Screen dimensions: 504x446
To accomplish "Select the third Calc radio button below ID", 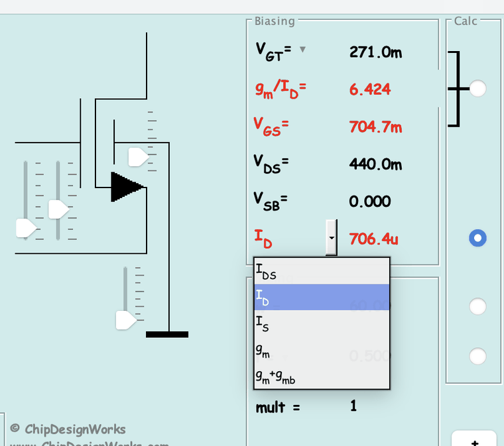I will 477,307.
